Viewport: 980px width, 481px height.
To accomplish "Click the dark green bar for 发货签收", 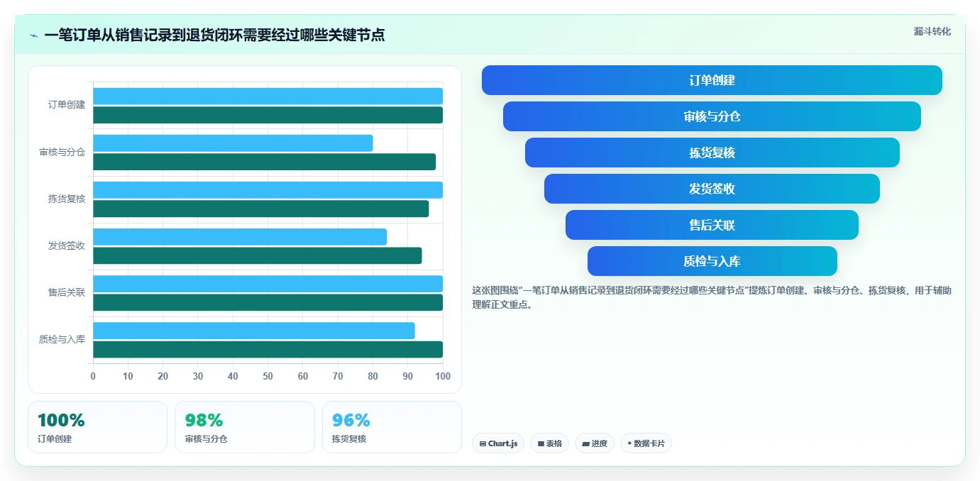I will (257, 255).
